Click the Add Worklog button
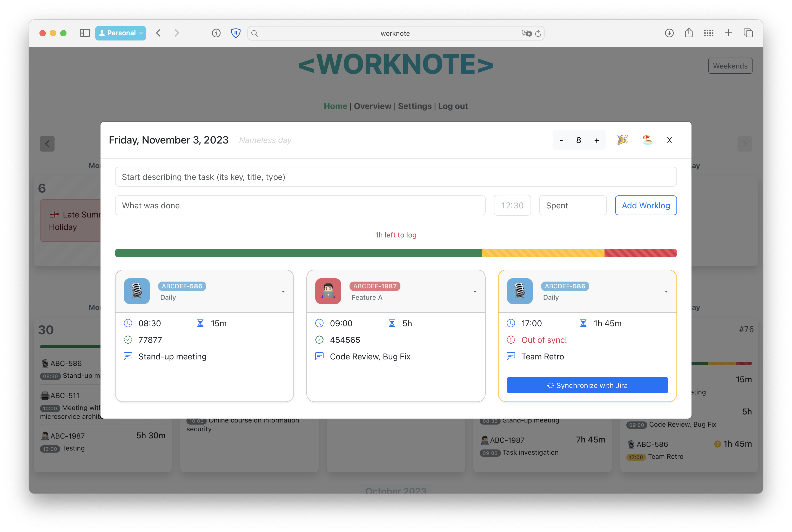792x532 pixels. coord(645,205)
